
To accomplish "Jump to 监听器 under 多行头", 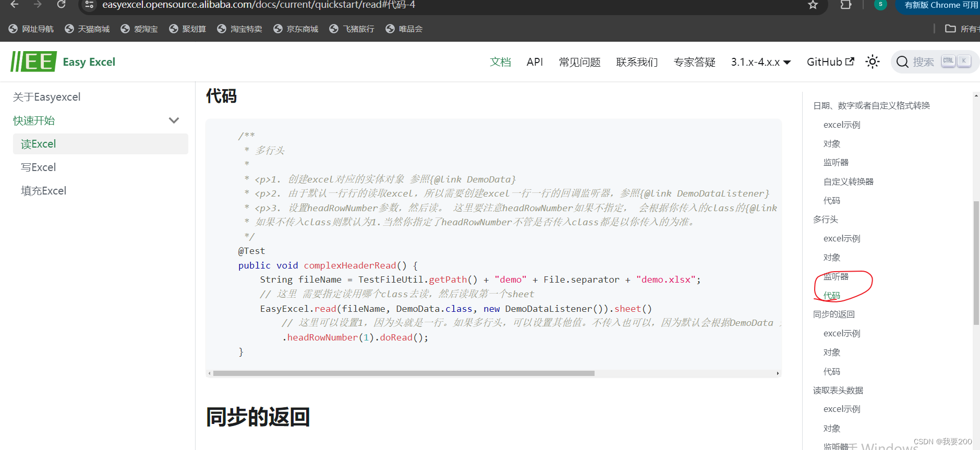I will 836,276.
